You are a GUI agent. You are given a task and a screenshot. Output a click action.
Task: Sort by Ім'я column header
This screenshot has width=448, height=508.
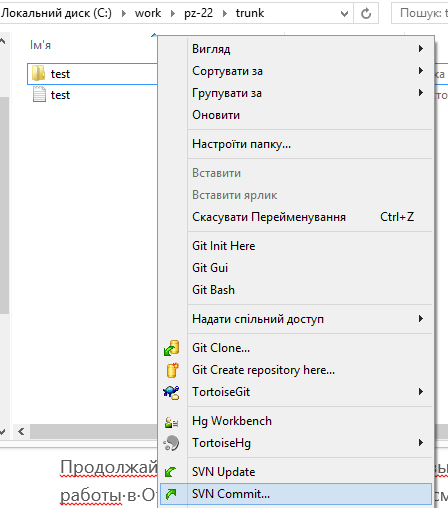click(x=40, y=45)
